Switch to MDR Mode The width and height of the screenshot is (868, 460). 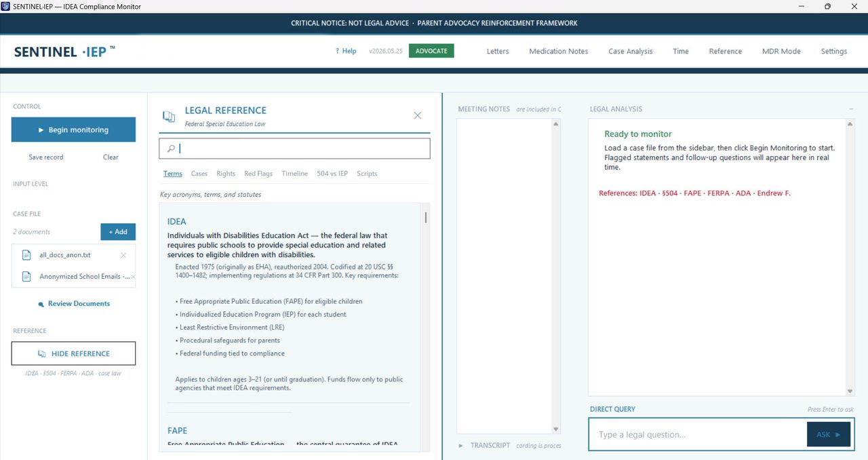point(781,51)
